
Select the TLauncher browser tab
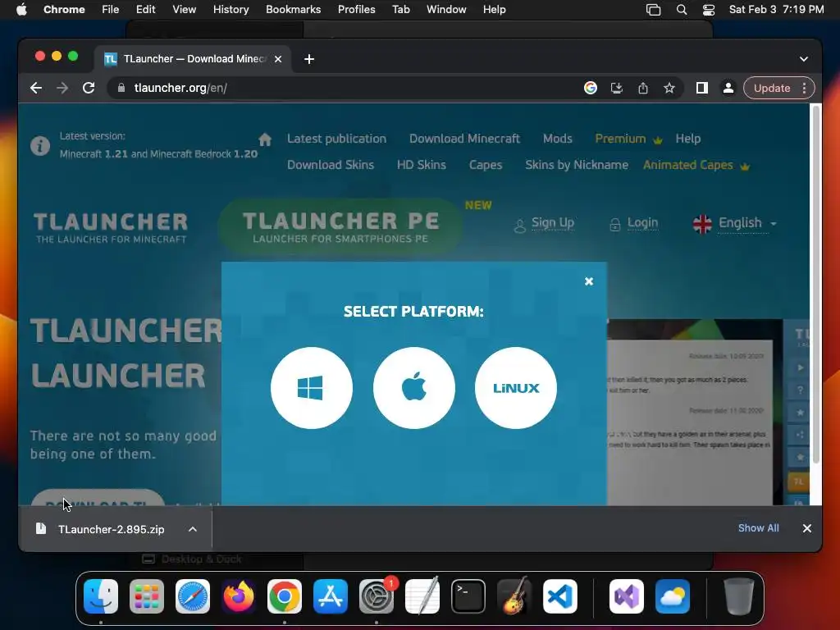click(193, 59)
